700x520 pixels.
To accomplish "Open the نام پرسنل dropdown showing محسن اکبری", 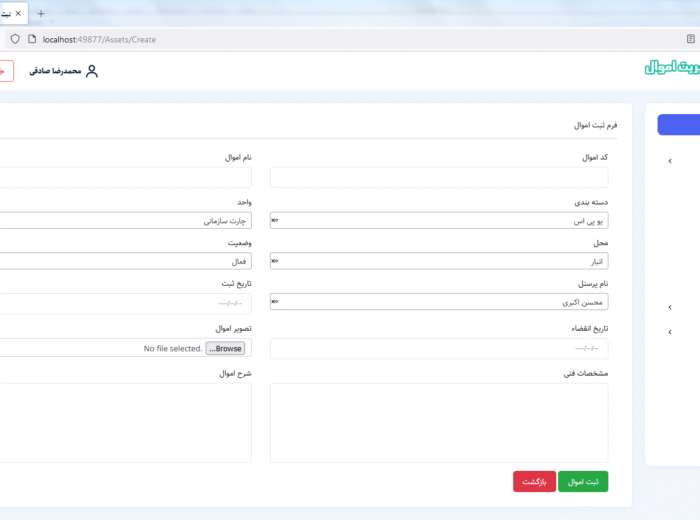I will [x=439, y=301].
